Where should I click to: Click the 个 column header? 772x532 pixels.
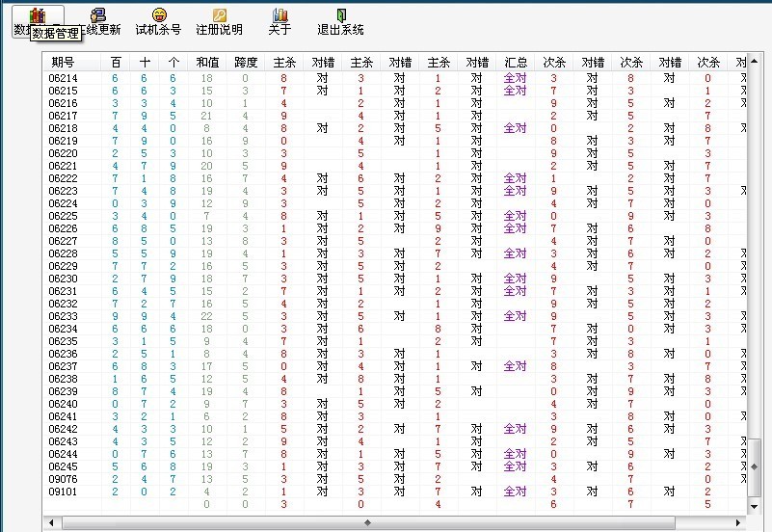(x=173, y=63)
